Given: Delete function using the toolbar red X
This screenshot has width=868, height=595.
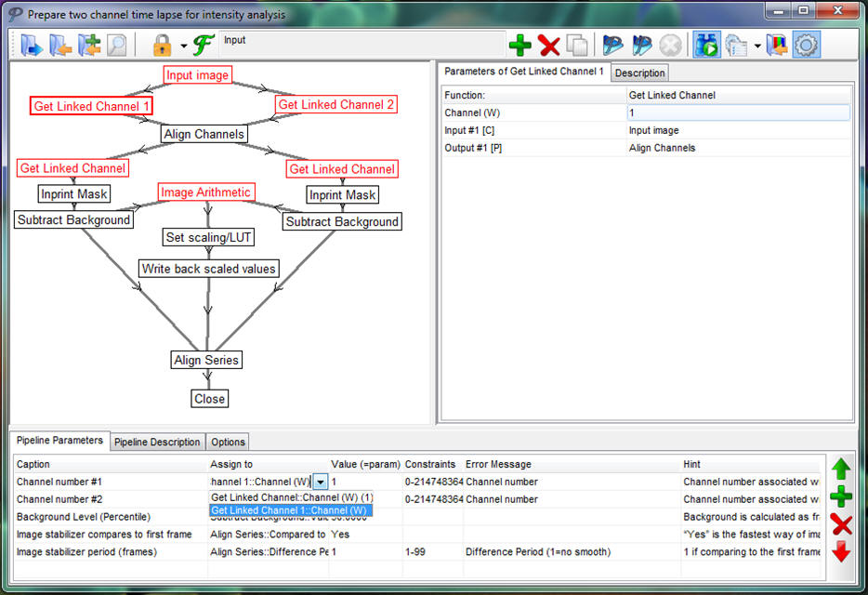Looking at the screenshot, I should tap(548, 46).
